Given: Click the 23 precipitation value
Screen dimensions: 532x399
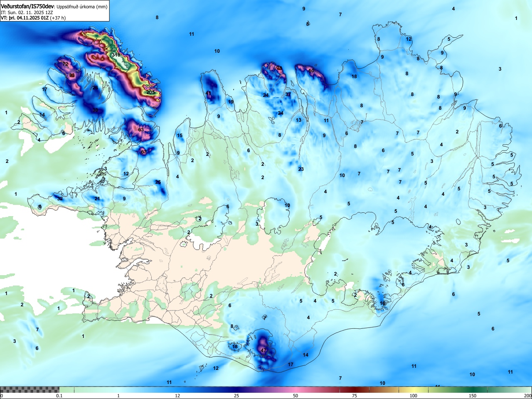Looking at the screenshot, I should click(301, 169).
